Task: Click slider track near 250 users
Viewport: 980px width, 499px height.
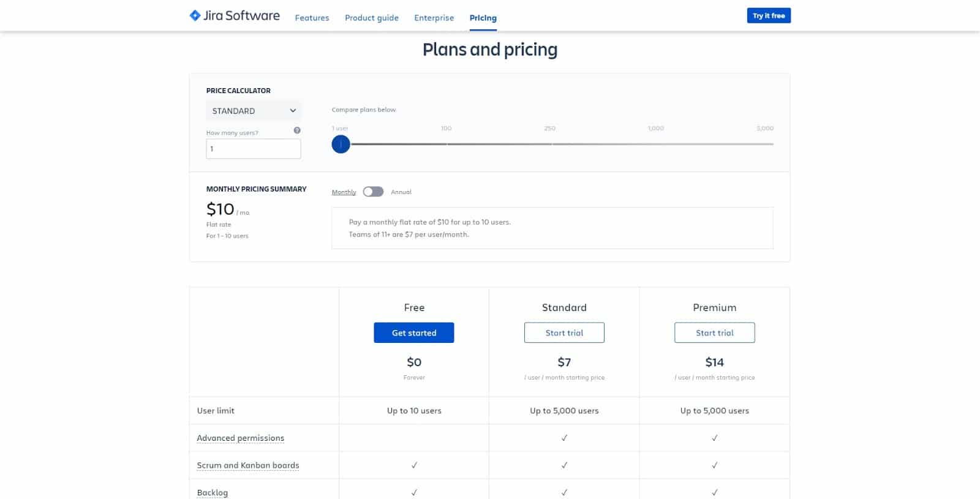Action: [550, 144]
